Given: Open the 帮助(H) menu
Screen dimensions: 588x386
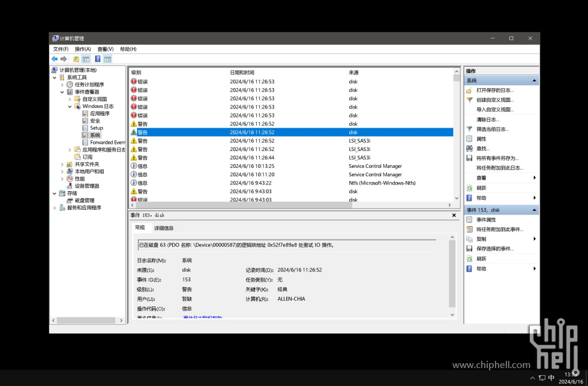Looking at the screenshot, I should coord(128,49).
